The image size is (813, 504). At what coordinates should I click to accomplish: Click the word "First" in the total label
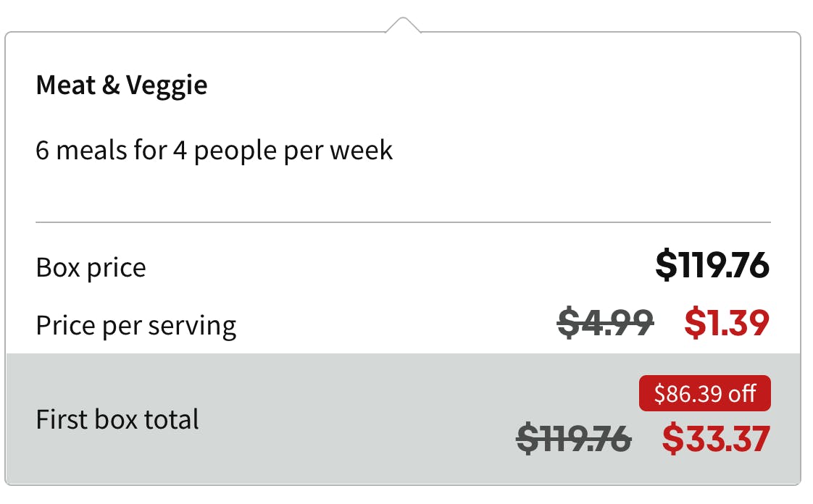pyautogui.click(x=61, y=419)
